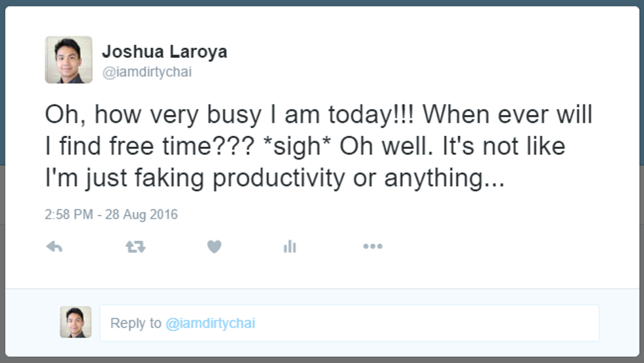This screenshot has width=644, height=363.
Task: Dismiss the tweet by clicking the dark top overlay
Action: click(x=322, y=3)
